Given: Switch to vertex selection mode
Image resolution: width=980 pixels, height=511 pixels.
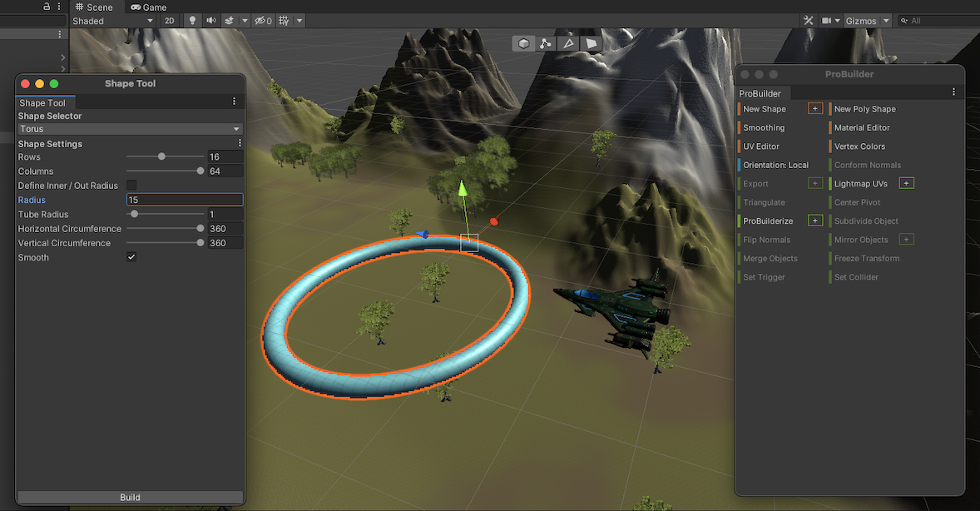Looking at the screenshot, I should click(x=546, y=43).
